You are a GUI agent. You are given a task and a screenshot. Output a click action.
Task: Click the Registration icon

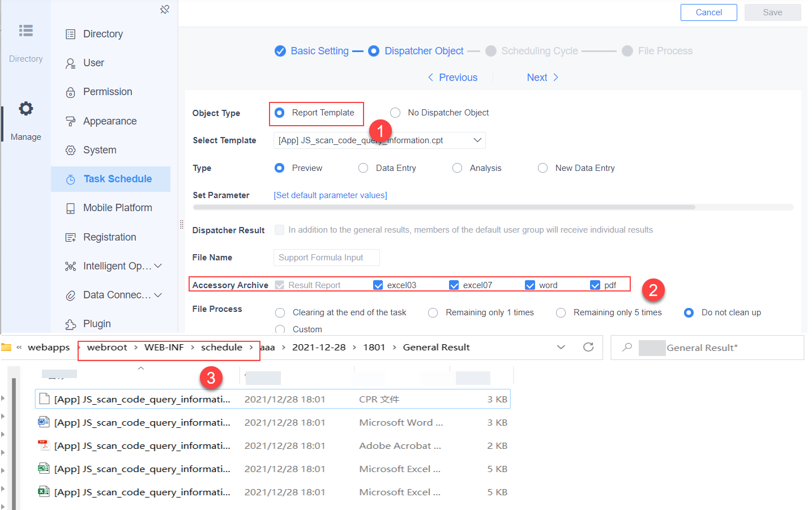click(x=70, y=237)
